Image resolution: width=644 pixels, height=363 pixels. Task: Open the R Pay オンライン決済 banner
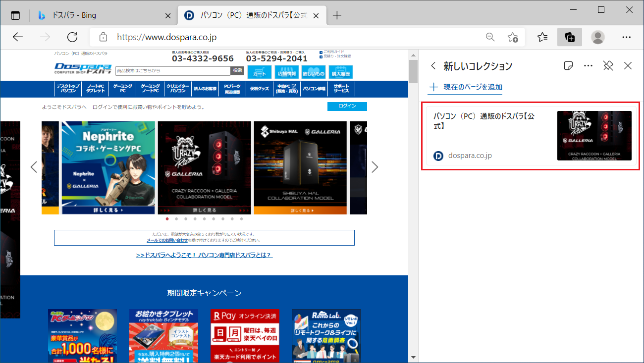point(245,336)
